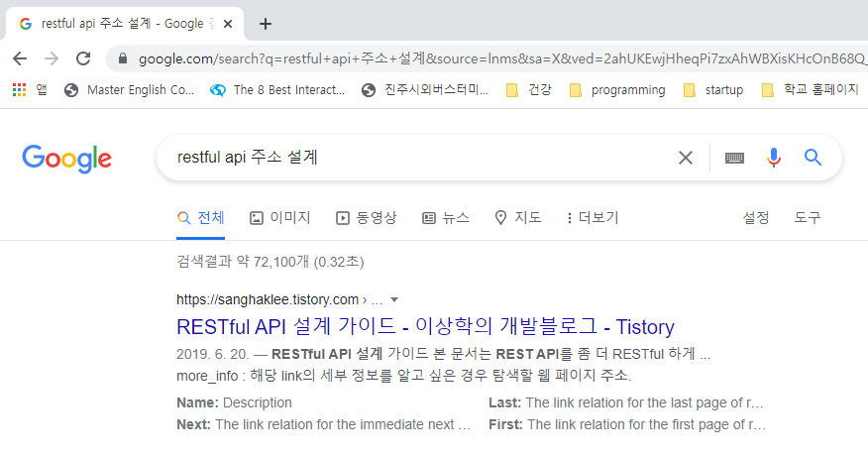Click the Next: link relation entry
The image size is (868, 456).
pos(324,424)
